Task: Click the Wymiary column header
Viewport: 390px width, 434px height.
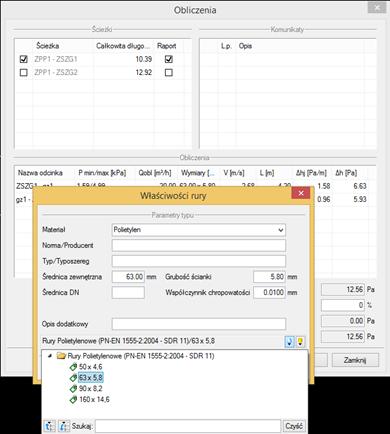Action: [198, 173]
